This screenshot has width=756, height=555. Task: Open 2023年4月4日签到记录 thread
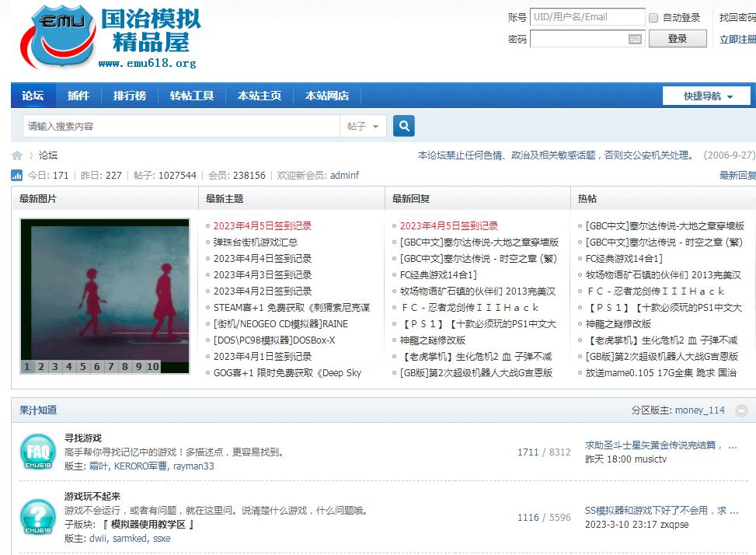pyautogui.click(x=263, y=258)
